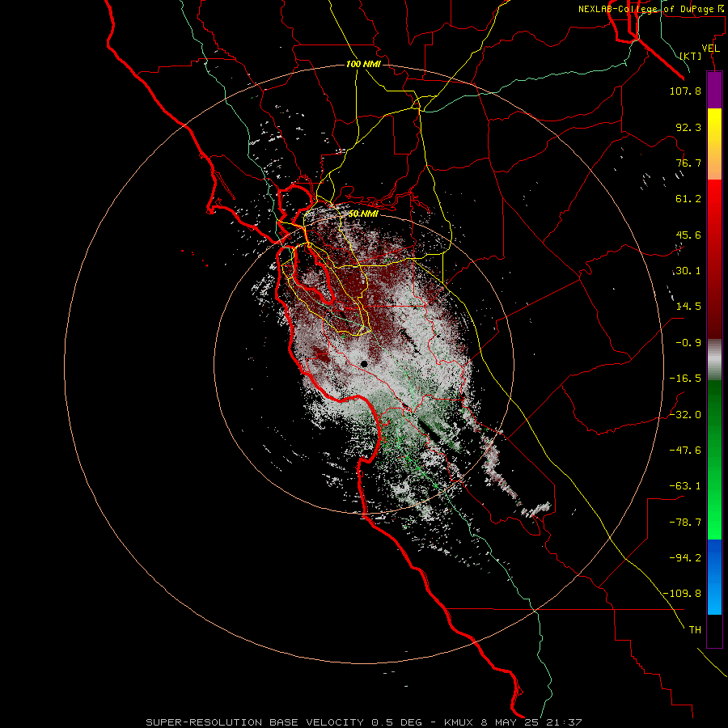Click the blue segment of the color bar
This screenshot has height=728, width=728.
pyautogui.click(x=714, y=577)
